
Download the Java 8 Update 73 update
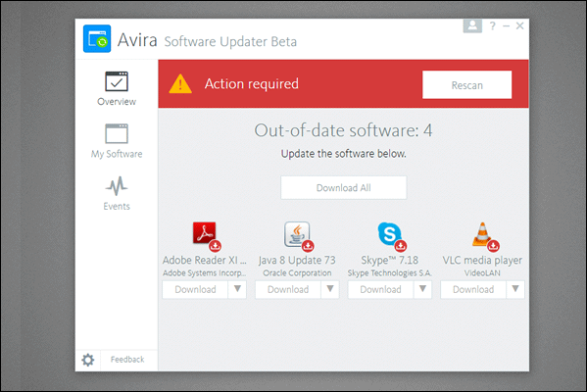(288, 289)
